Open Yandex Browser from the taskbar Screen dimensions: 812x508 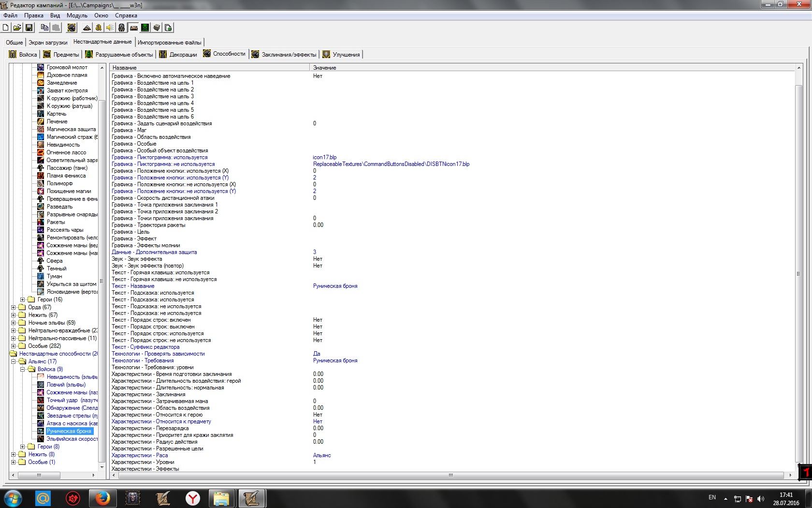point(192,498)
